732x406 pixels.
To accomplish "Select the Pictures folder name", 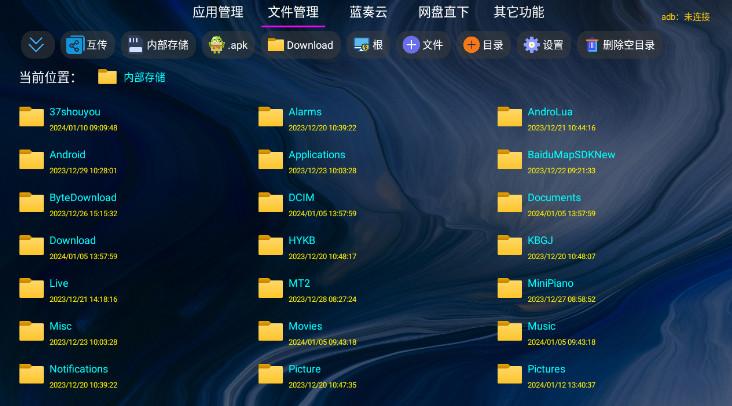I will (547, 369).
